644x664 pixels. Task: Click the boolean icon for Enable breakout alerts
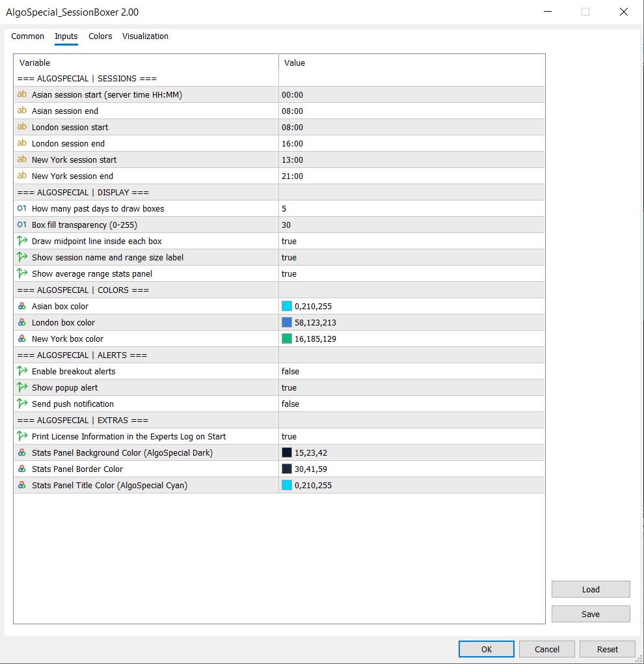21,371
